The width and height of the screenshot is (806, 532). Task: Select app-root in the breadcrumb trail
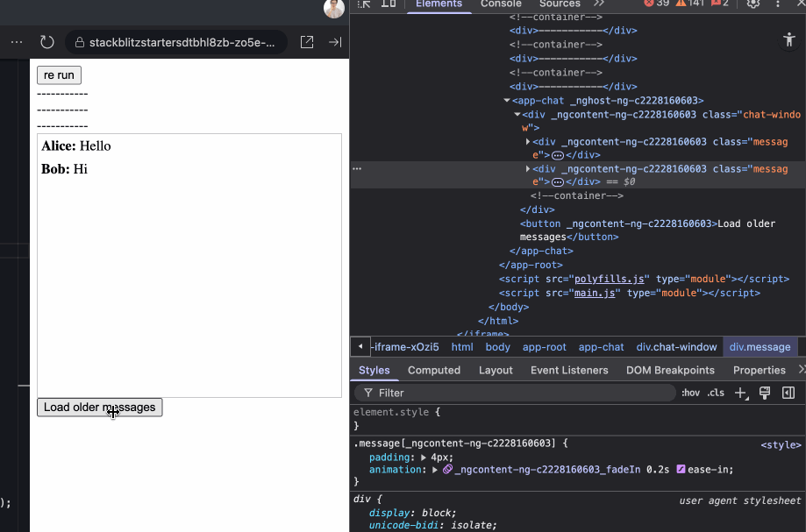tap(545, 347)
